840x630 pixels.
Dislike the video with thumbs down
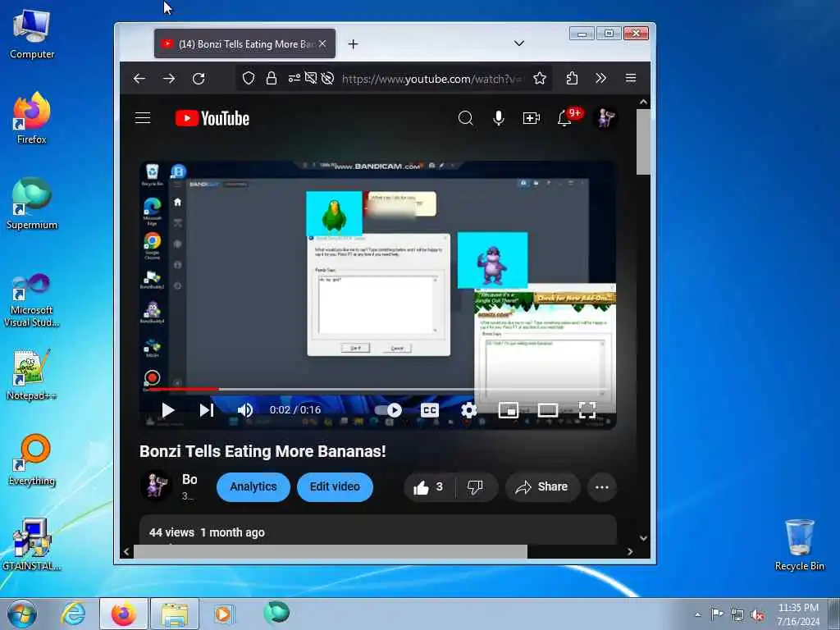pyautogui.click(x=475, y=487)
